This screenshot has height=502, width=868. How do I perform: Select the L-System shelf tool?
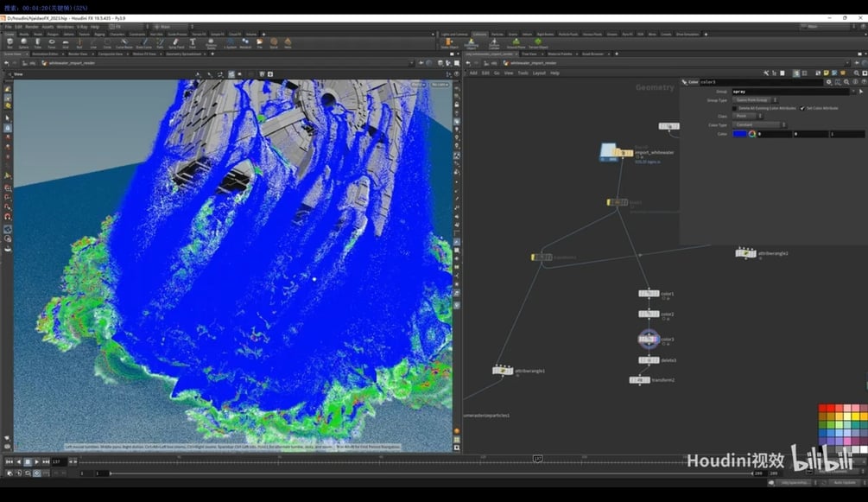coord(231,42)
